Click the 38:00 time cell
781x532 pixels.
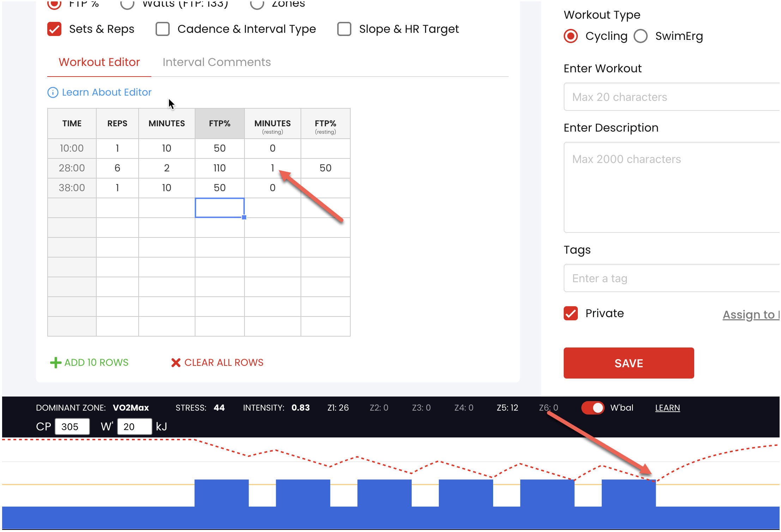coord(72,188)
